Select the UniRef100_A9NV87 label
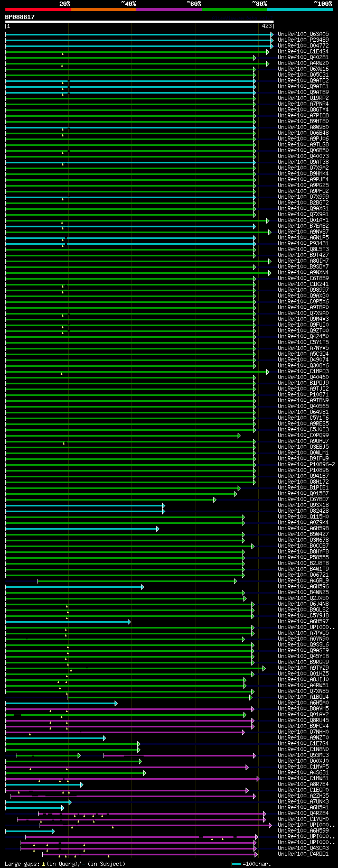Viewport: 338px width, 868px height. coord(303,232)
